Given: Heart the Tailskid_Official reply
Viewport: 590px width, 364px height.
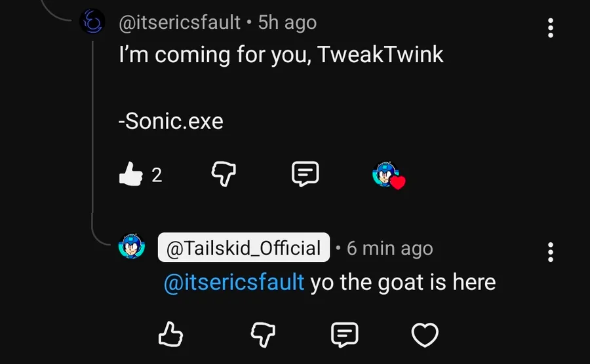Looking at the screenshot, I should click(424, 335).
